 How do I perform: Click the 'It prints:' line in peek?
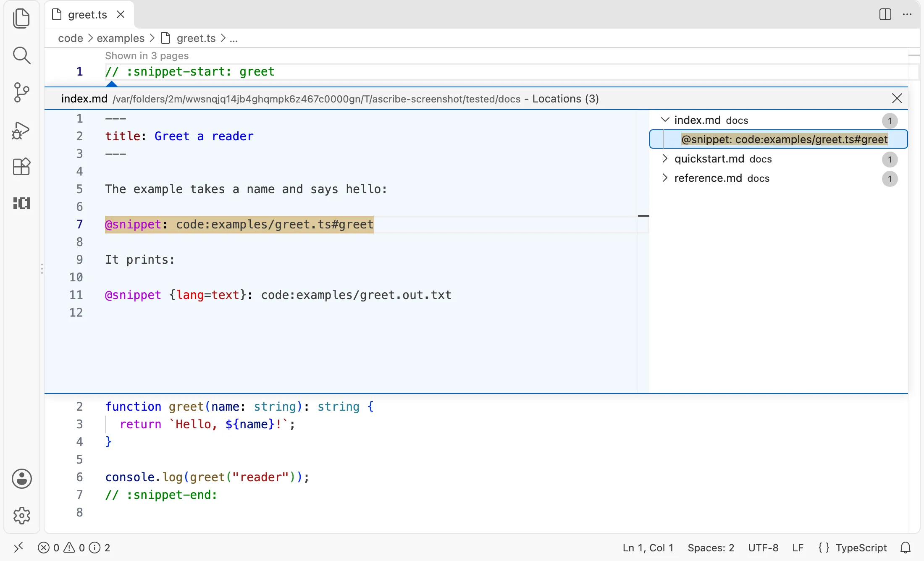click(x=139, y=260)
